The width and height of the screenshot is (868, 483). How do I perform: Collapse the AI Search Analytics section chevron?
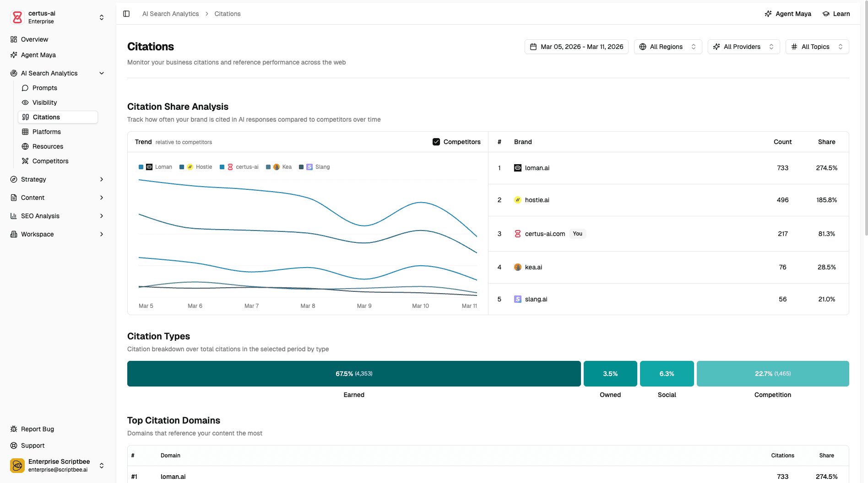[102, 73]
